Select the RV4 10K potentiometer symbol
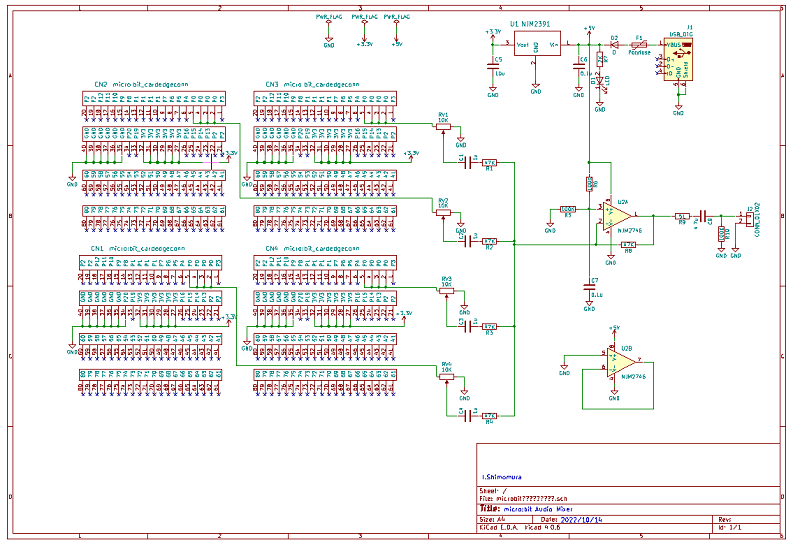This screenshot has width=800, height=554. (x=447, y=377)
